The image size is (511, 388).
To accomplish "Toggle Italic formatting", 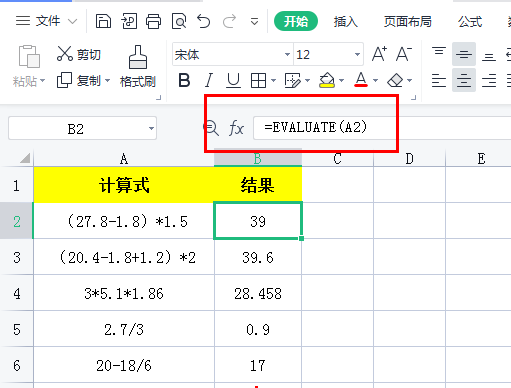I will coord(209,80).
